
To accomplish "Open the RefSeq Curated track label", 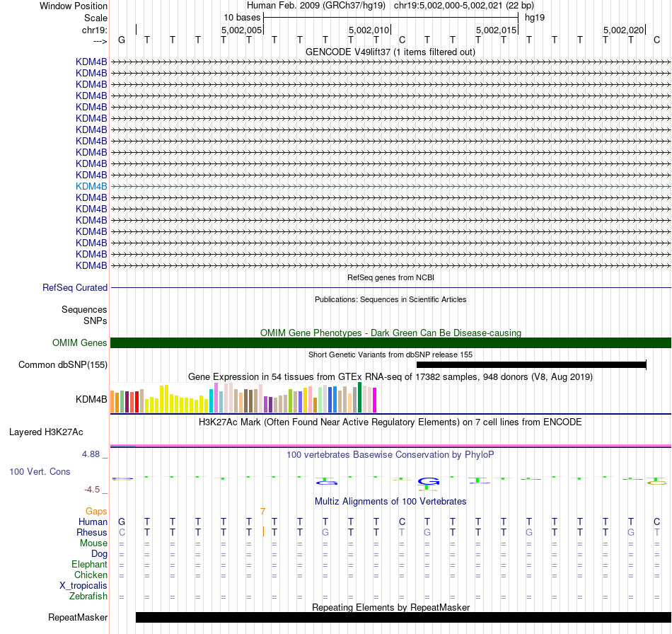I will click(74, 288).
